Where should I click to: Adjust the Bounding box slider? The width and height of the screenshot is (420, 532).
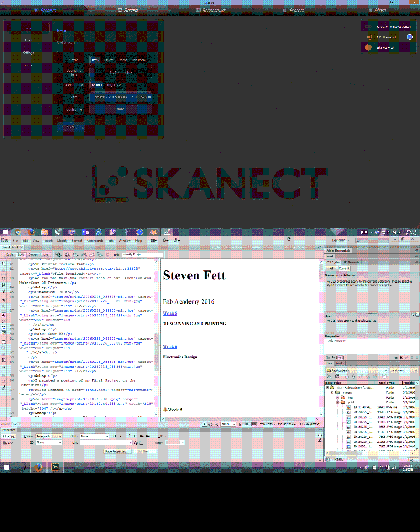pyautogui.click(x=121, y=72)
